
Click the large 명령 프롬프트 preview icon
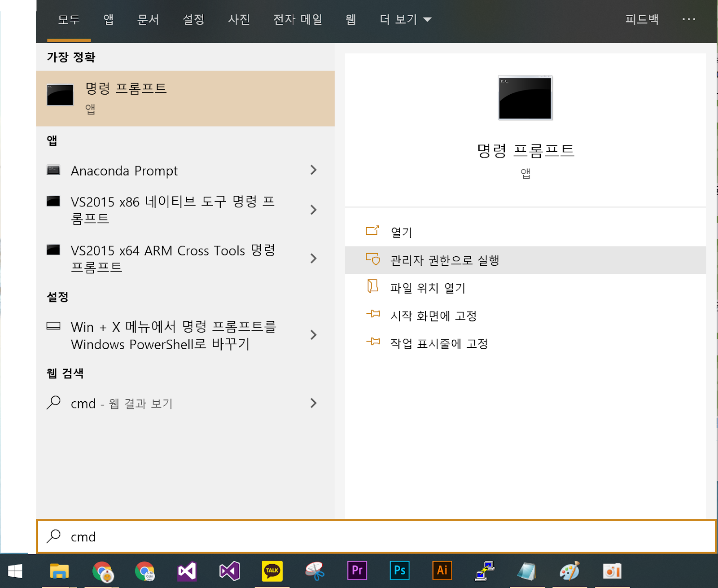525,98
